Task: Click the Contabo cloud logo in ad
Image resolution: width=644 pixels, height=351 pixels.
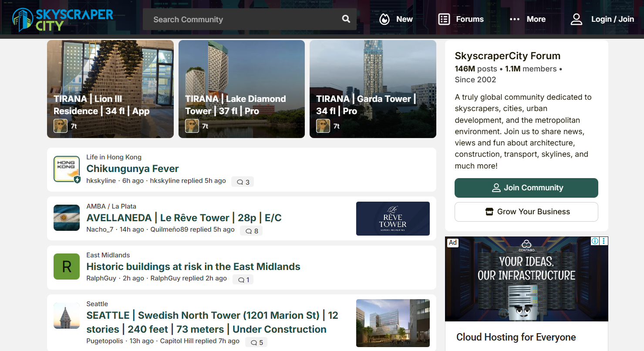Action: point(526,246)
